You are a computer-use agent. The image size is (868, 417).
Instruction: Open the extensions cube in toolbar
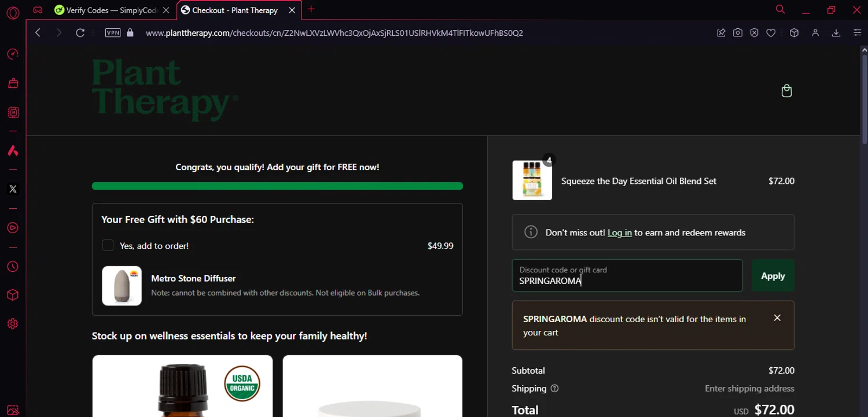(x=794, y=33)
